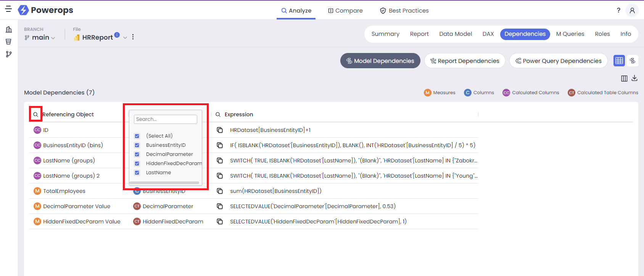Click the HRReport info badge

click(x=117, y=35)
